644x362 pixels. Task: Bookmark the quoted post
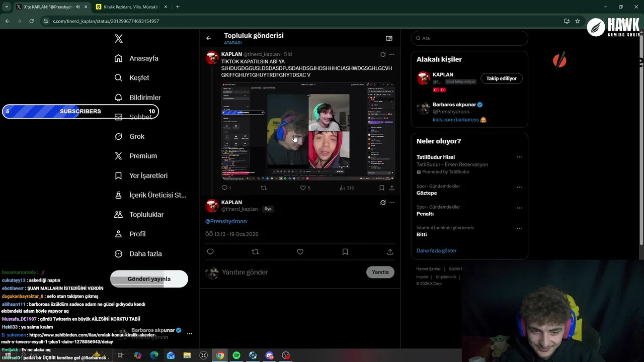[x=382, y=188]
